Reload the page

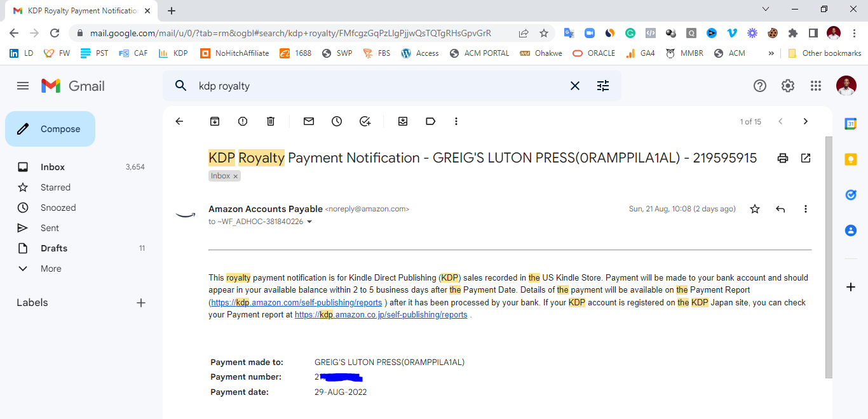click(x=55, y=33)
